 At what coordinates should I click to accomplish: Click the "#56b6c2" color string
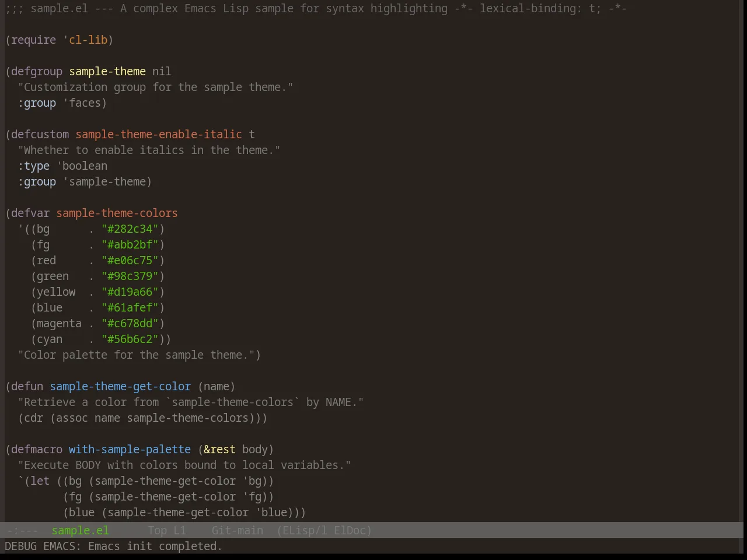[130, 339]
